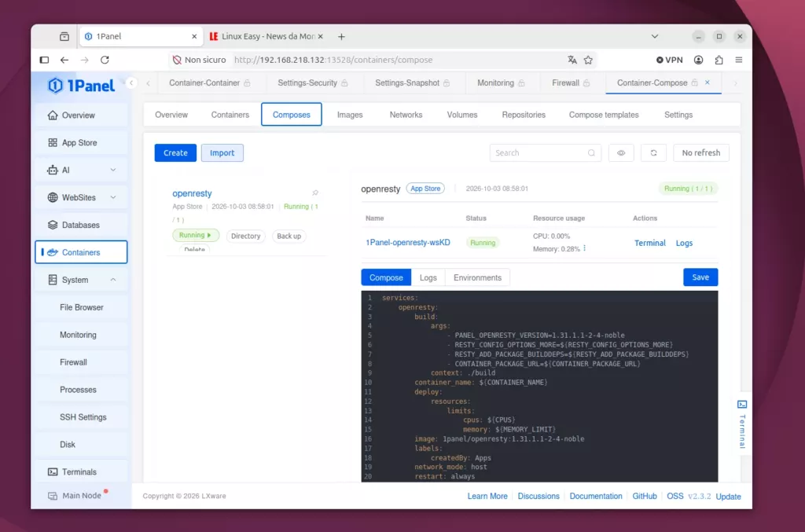805x532 pixels.
Task: Switch to the Images tab
Action: point(350,115)
